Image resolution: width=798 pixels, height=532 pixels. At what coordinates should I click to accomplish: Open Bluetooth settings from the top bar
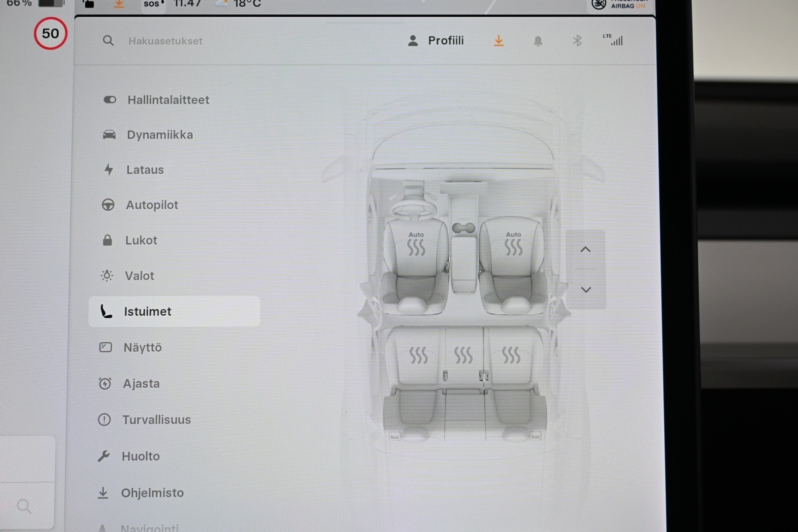click(x=577, y=41)
